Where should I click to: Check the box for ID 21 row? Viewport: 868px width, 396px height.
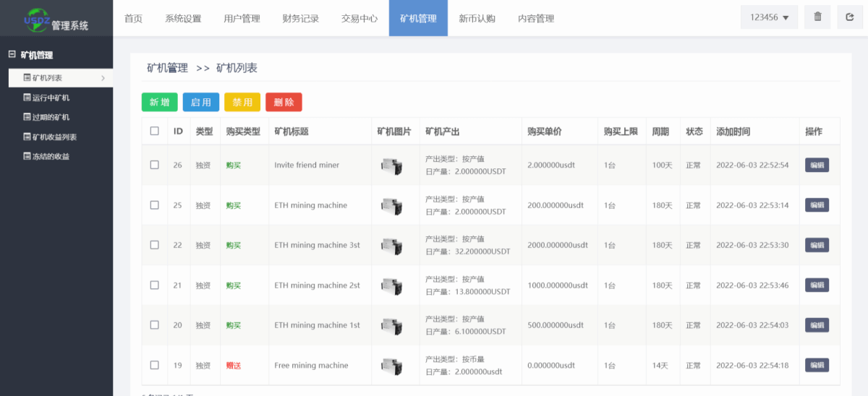coord(154,285)
